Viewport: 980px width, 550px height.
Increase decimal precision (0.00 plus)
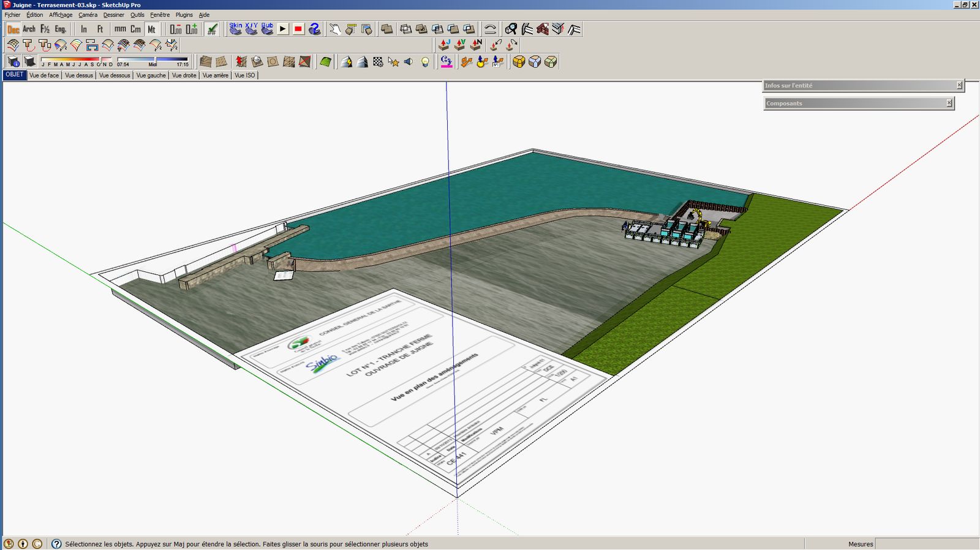point(192,29)
